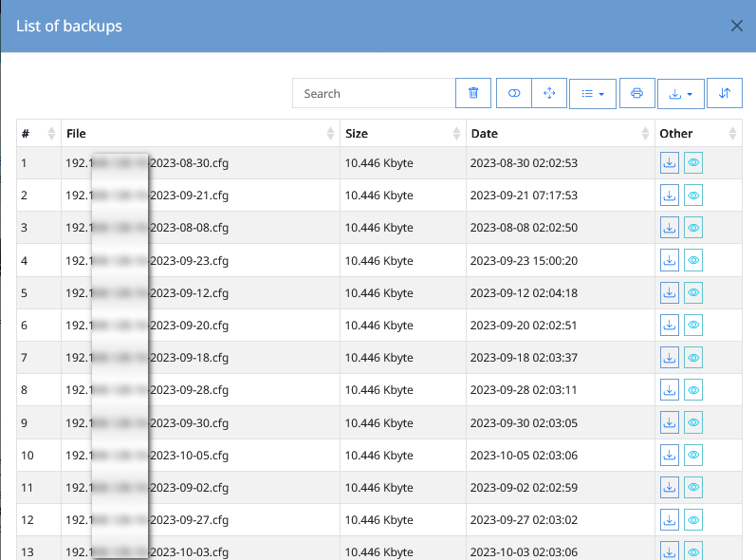View the 2023-08-08.cfg backup with eye icon
This screenshot has height=560, width=756.
(693, 227)
